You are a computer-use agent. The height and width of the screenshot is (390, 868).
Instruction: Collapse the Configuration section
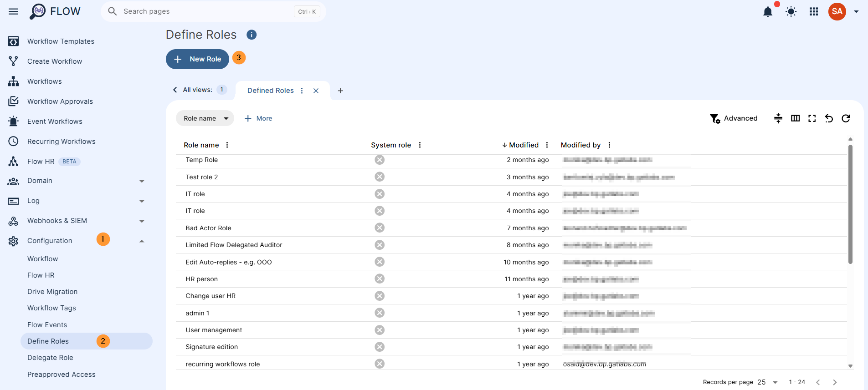coord(142,241)
